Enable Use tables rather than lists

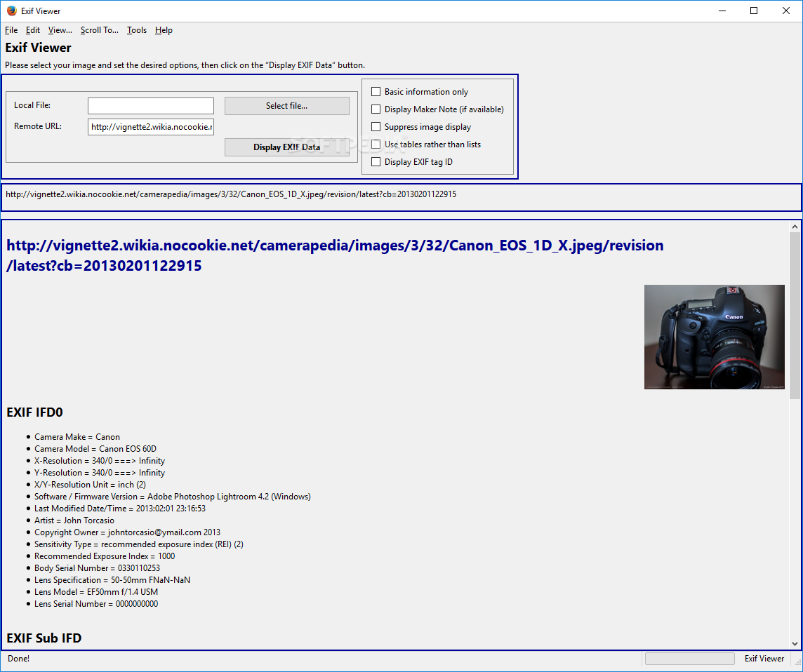point(376,145)
